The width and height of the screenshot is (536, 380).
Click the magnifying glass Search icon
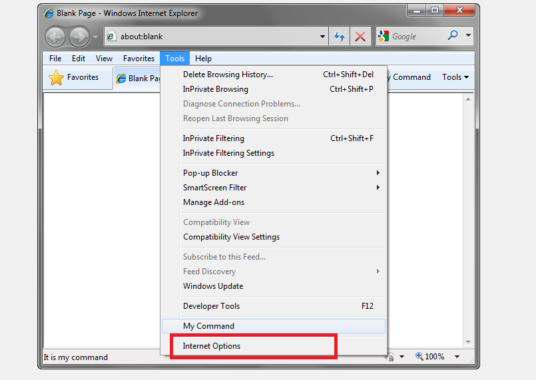[453, 35]
